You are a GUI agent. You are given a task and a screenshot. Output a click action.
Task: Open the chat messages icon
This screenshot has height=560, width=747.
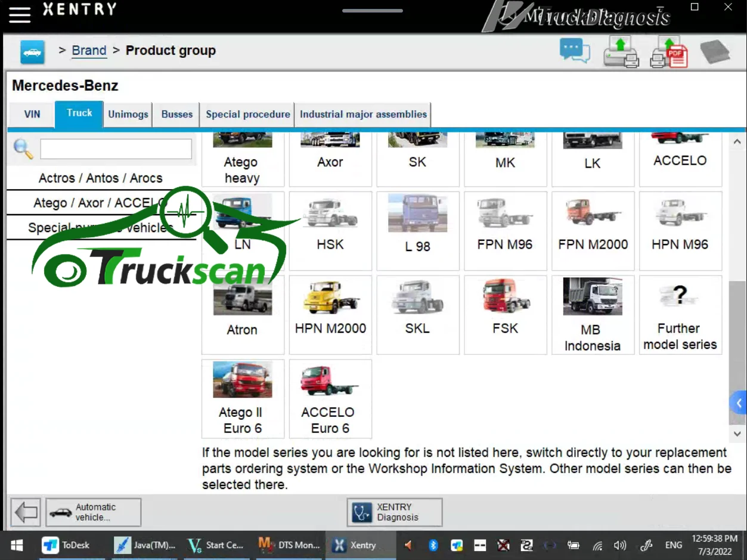click(x=575, y=51)
